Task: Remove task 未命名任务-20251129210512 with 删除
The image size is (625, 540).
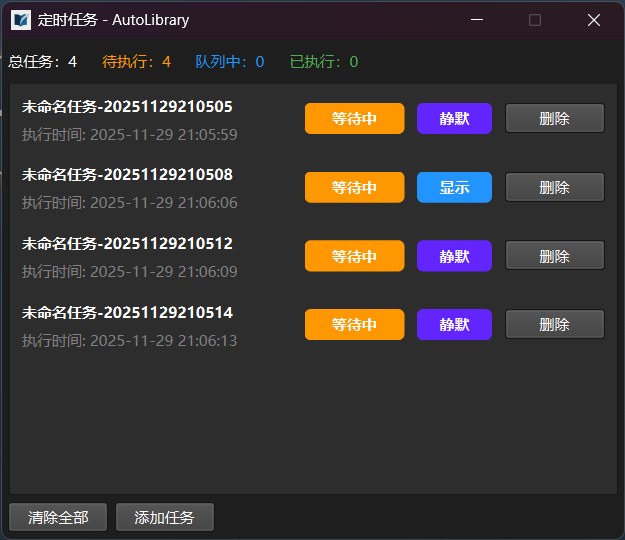Action: point(554,256)
